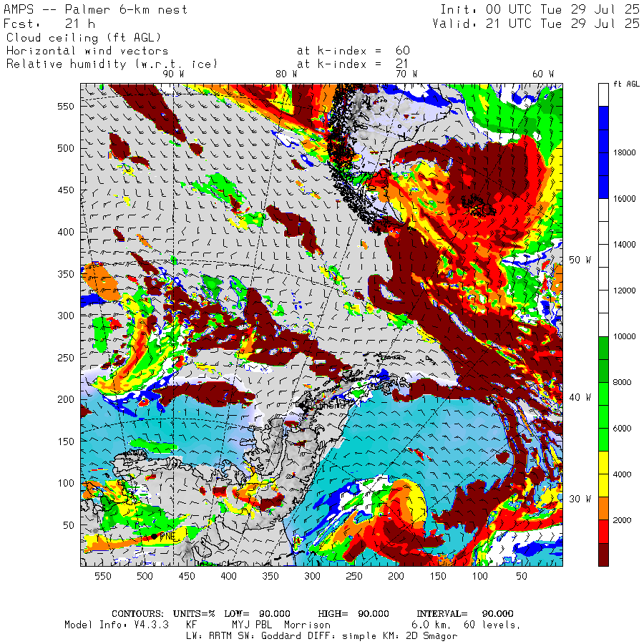Click the 'CONTOURS: UNITS=%' text
This screenshot has width=644, height=644.
[163, 614]
